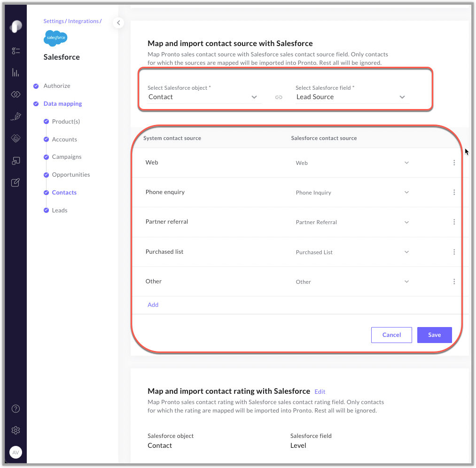This screenshot has height=468, width=476.
Task: Go to the Leads mapping step
Action: point(60,211)
